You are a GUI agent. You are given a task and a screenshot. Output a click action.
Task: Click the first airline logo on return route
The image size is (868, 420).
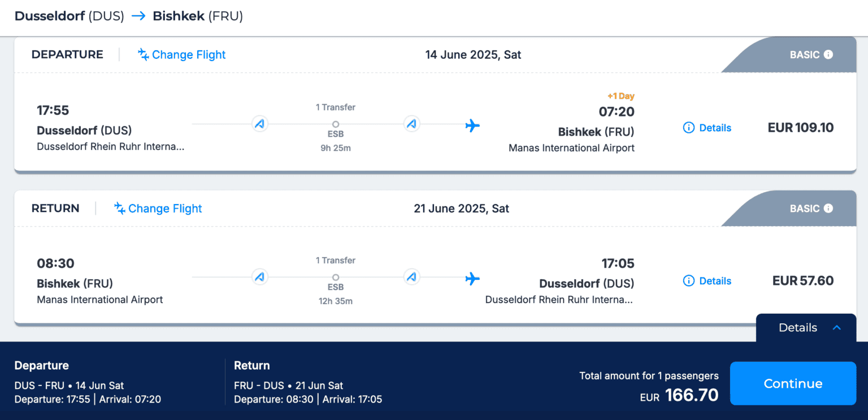tap(260, 278)
